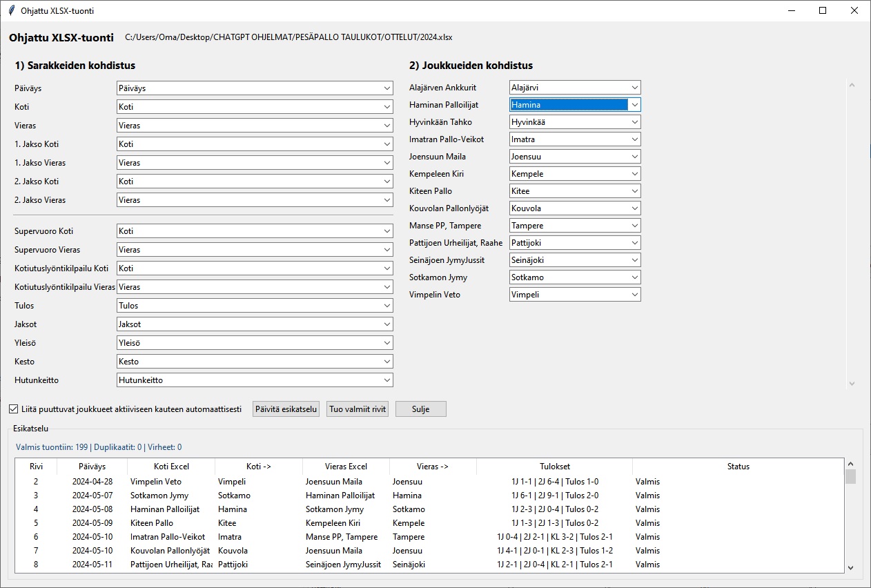The image size is (871, 588).
Task: Click the Päiväys column header in preview
Action: (92, 467)
